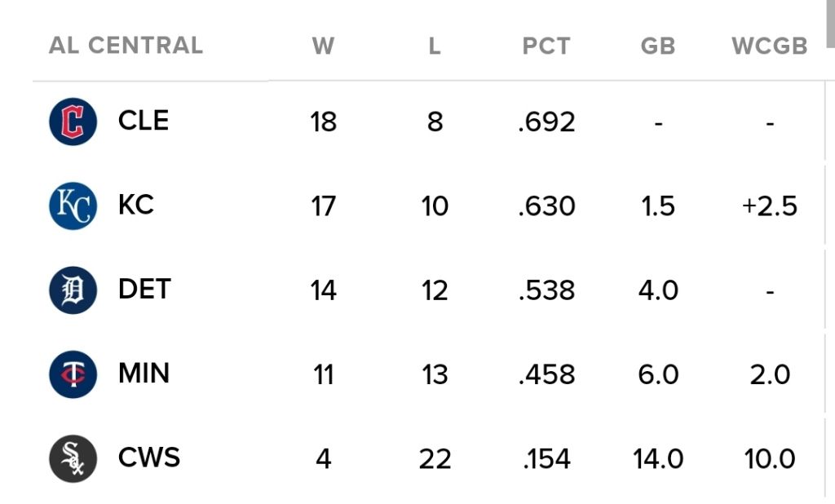
Task: Click the Minnesota Twins logo
Action: point(73,374)
